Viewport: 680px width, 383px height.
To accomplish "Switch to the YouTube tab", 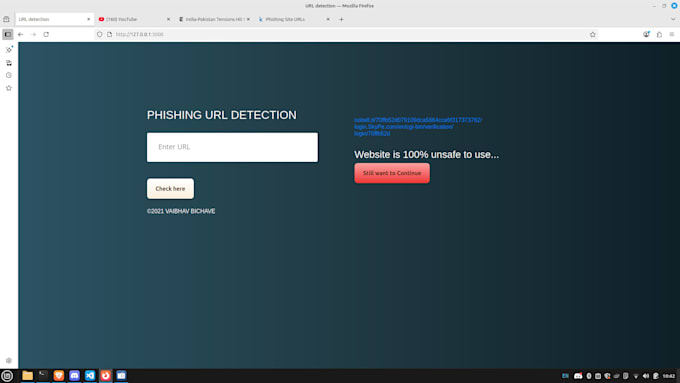I will coord(134,19).
